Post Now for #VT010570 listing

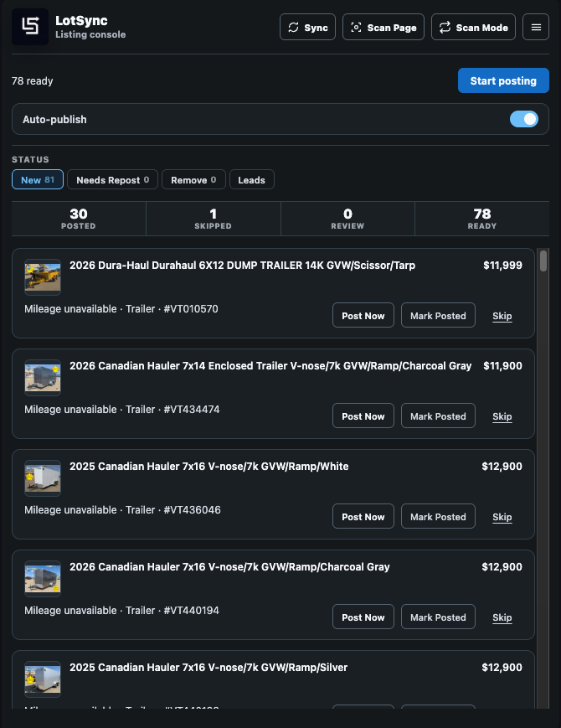[363, 315]
